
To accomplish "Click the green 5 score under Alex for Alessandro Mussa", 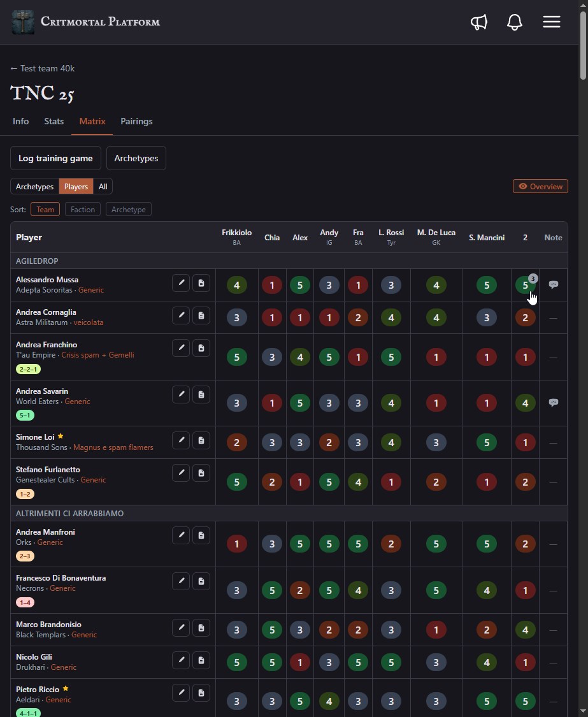I will click(x=300, y=286).
